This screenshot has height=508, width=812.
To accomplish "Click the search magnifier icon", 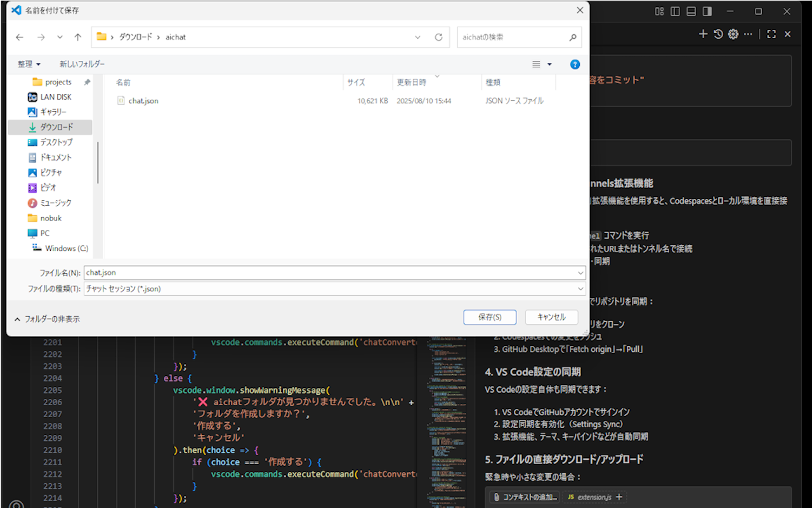I will [573, 37].
